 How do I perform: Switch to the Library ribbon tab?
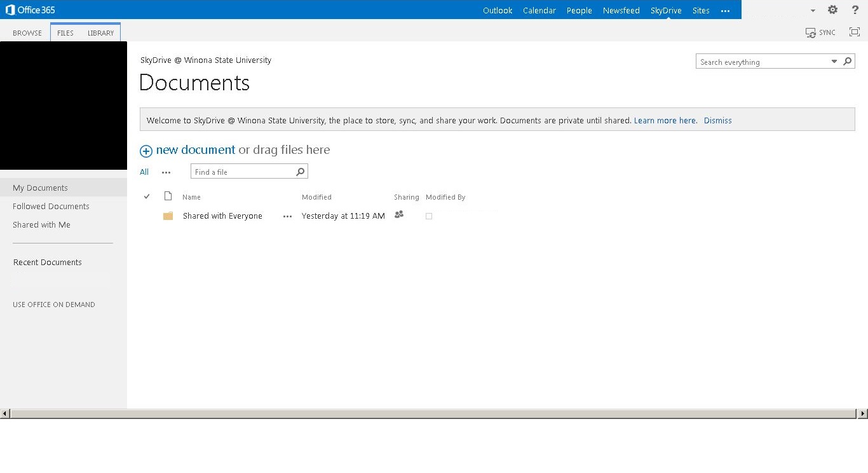101,33
